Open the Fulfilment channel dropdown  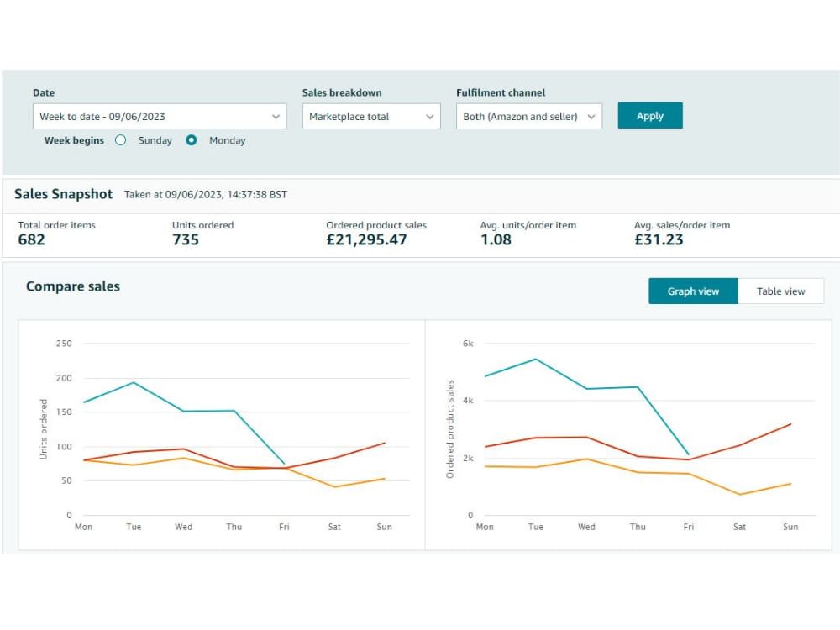[528, 116]
